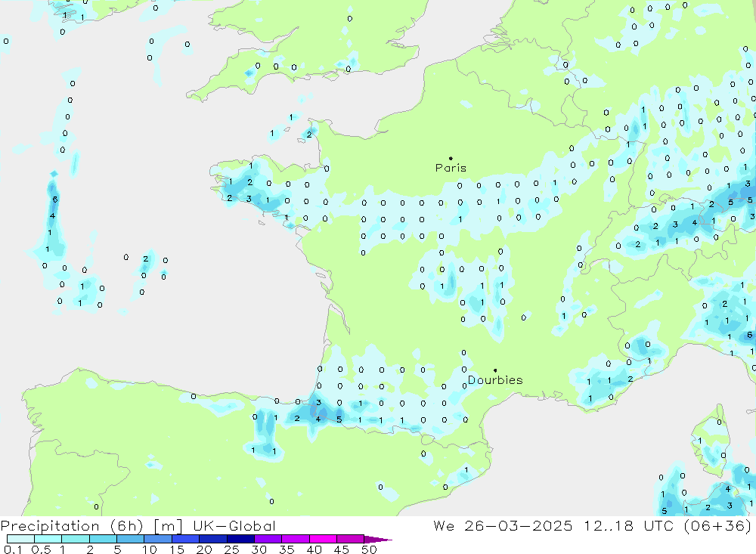Image resolution: width=756 pixels, height=554 pixels.
Task: Click the '20' legend value
Action: point(204,549)
